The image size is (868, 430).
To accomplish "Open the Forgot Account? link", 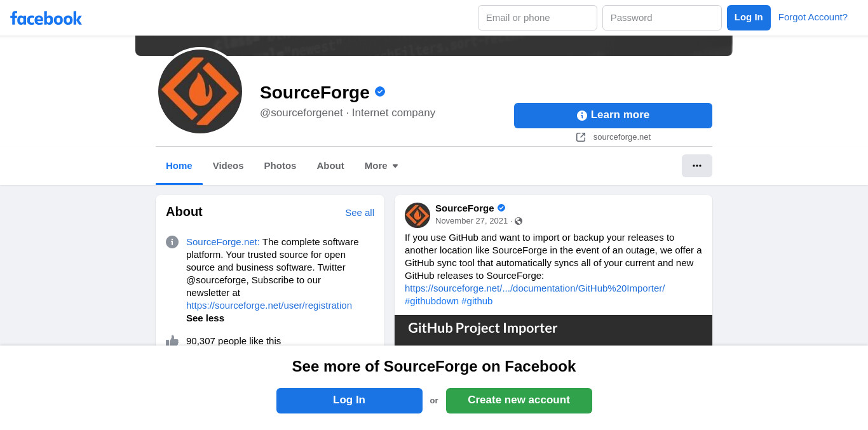I will point(813,17).
